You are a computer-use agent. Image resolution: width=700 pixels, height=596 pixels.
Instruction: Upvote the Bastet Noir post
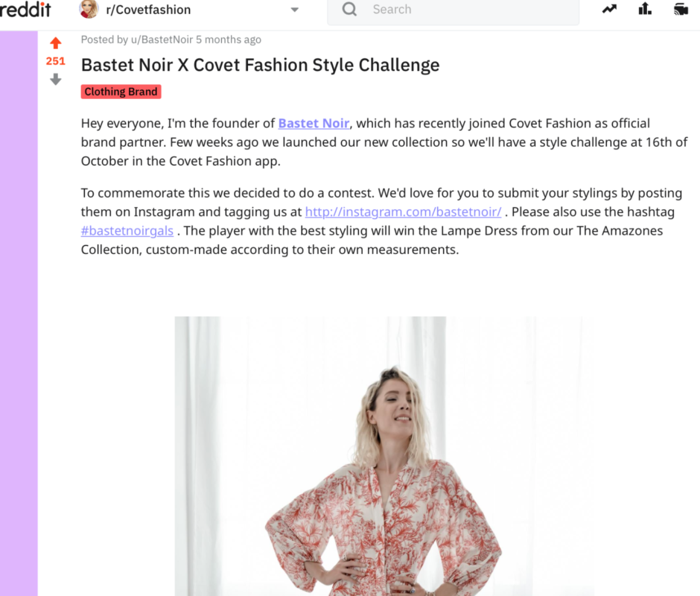point(55,43)
